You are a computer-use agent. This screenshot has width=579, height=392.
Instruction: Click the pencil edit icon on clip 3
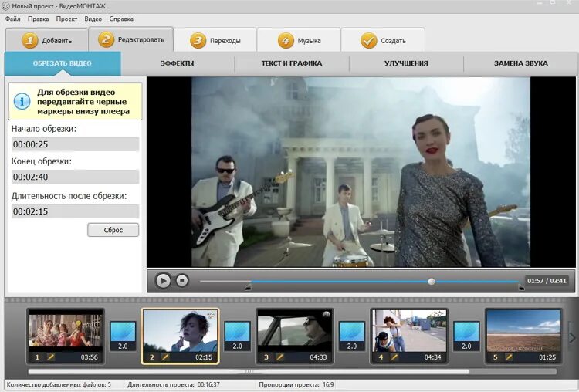[x=279, y=357]
